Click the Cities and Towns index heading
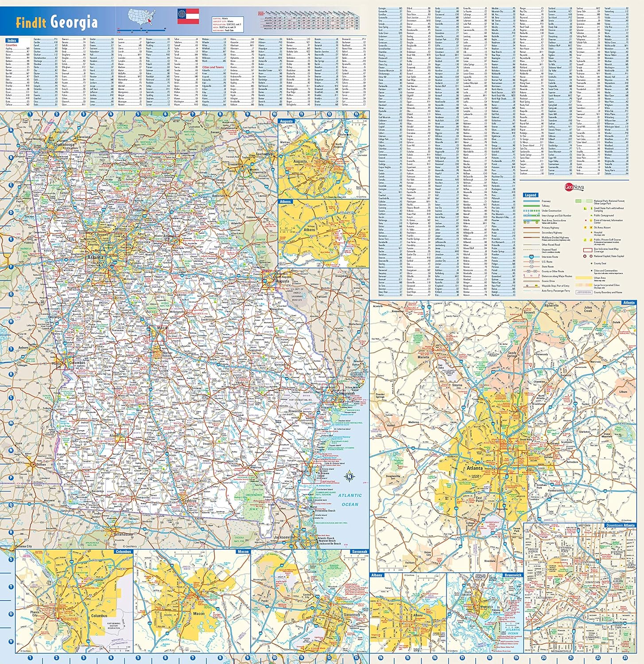Image resolution: width=644 pixels, height=664 pixels. [x=213, y=67]
